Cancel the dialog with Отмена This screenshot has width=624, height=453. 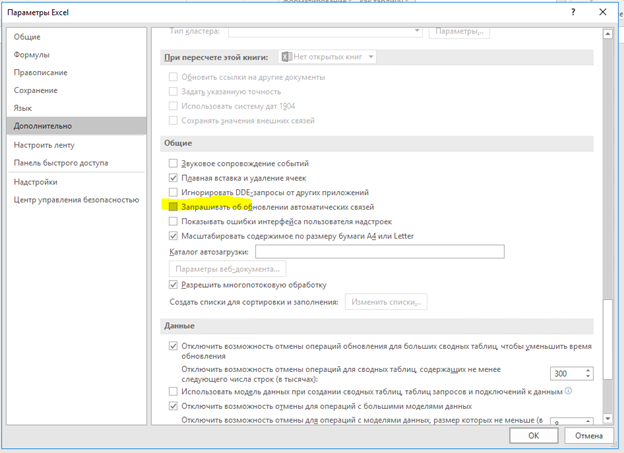coord(589,436)
